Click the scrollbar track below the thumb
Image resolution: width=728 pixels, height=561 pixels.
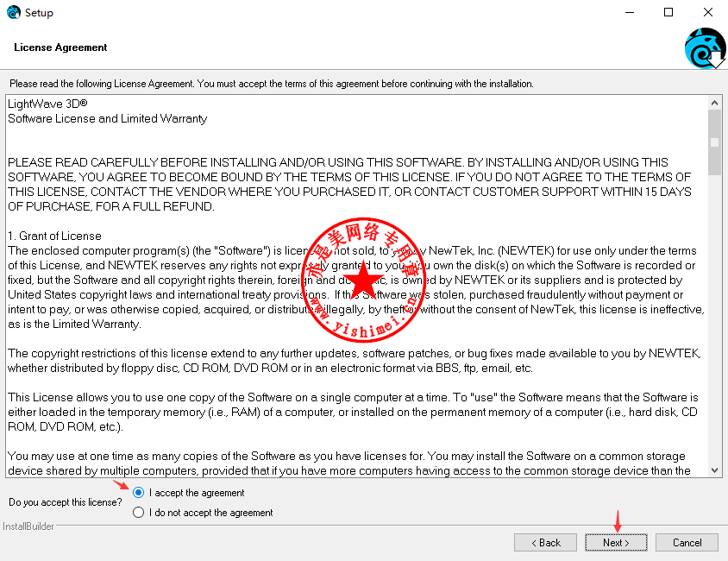[x=714, y=319]
